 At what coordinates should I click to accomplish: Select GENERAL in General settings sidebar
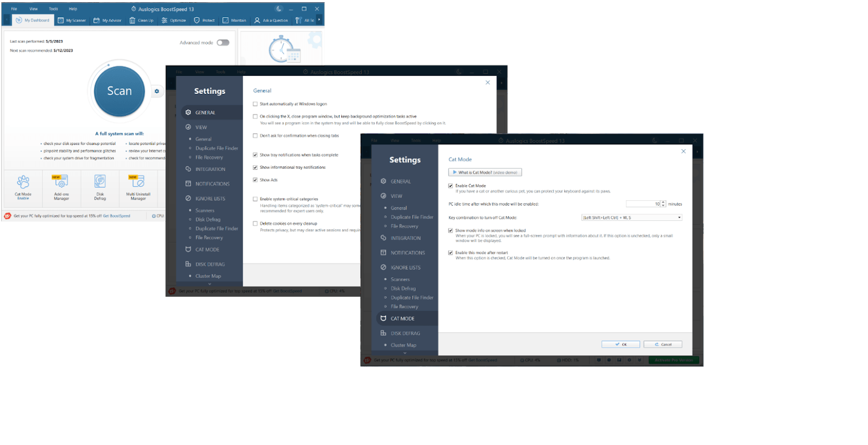[x=212, y=112]
